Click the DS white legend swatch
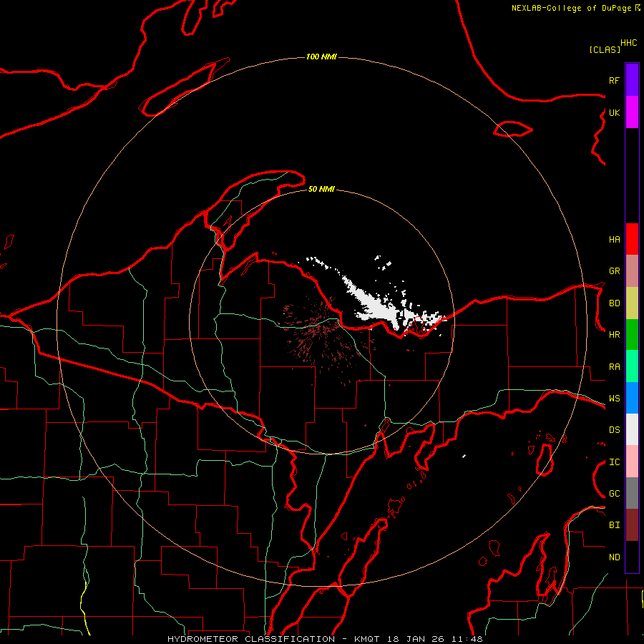 [x=632, y=429]
